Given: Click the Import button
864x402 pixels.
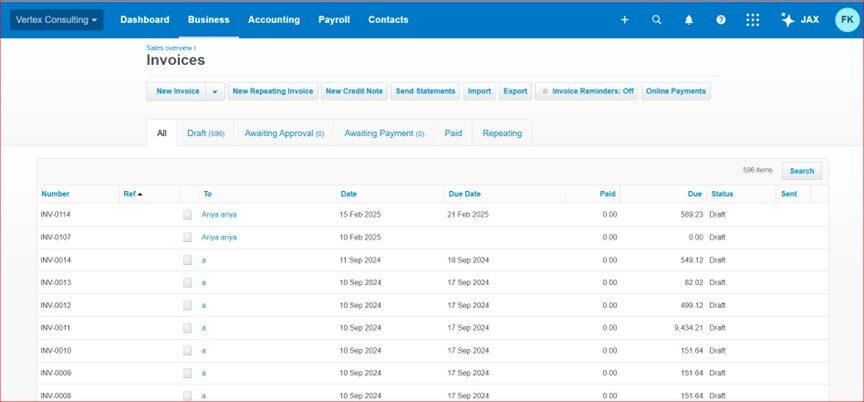Looking at the screenshot, I should click(x=479, y=91).
